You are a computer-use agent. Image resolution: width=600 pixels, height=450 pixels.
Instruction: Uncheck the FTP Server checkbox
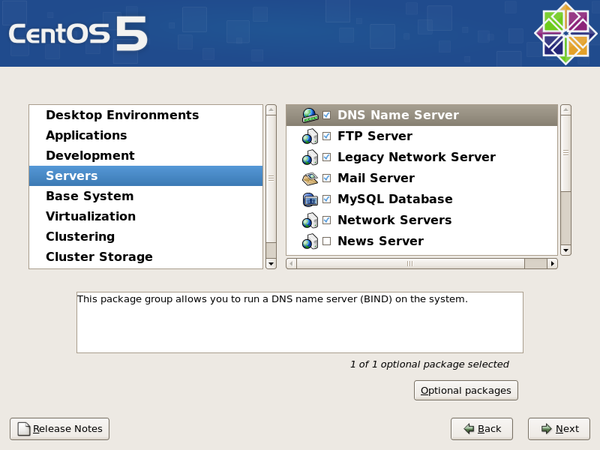(326, 136)
